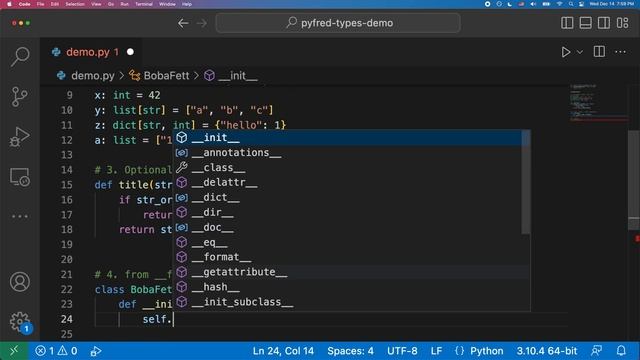Open the run options dropdown arrow

pyautogui.click(x=580, y=52)
